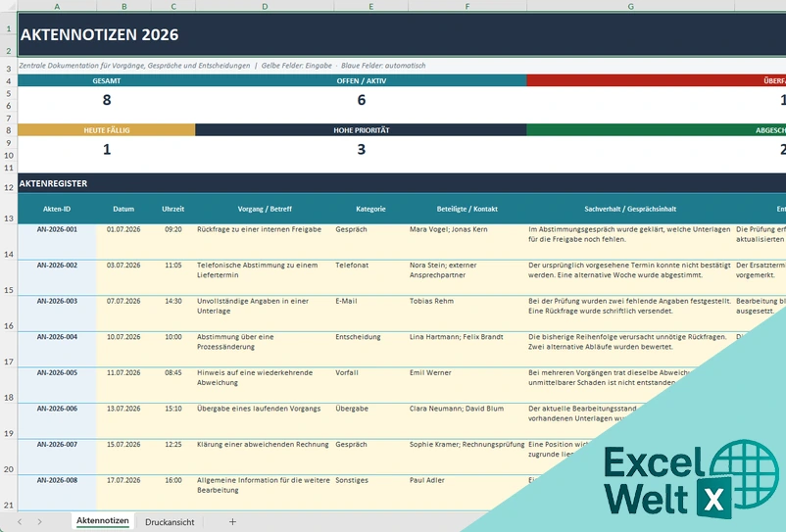Viewport: 786px width, 532px height.
Task: Select column header F
Action: point(467,6)
